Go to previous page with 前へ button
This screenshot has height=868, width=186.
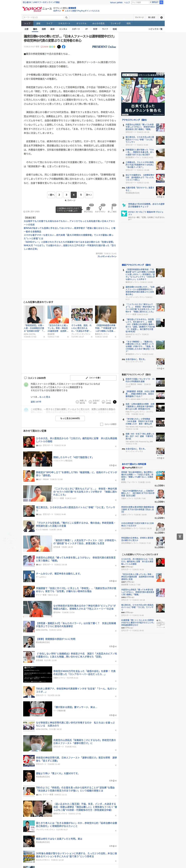point(51,195)
